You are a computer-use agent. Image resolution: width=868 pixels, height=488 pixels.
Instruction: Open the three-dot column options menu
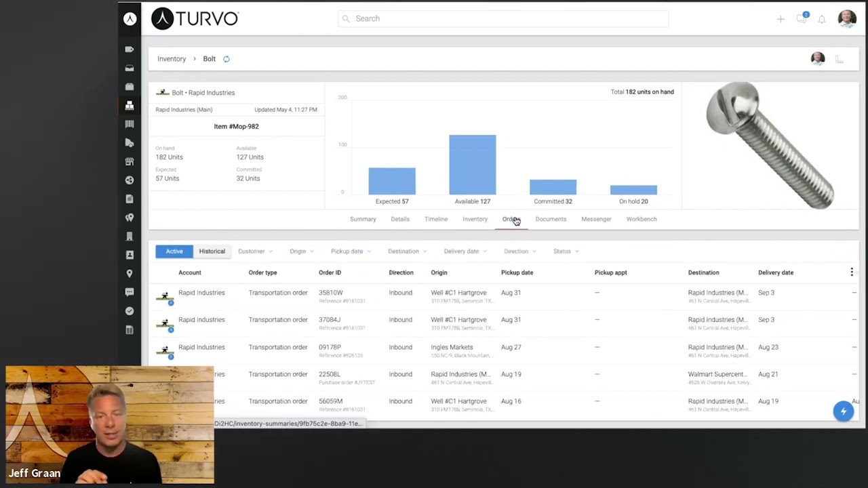pyautogui.click(x=852, y=272)
